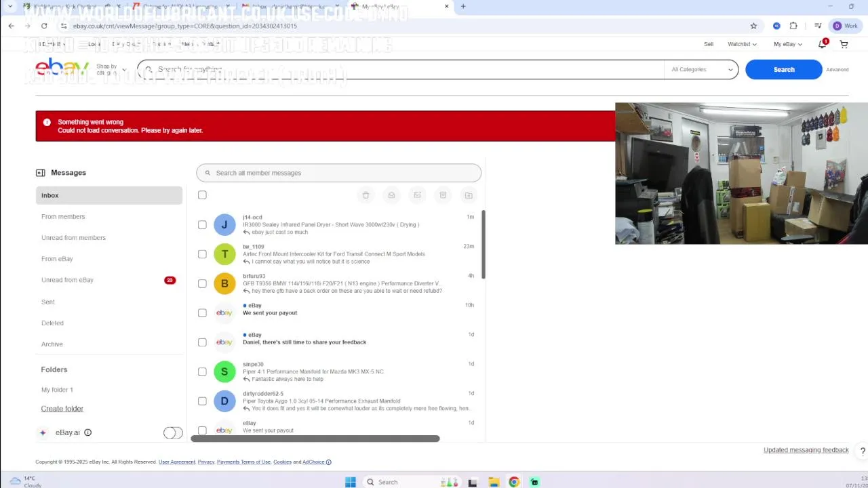
Task: Tick checkbox for 'still time to share your feedback'
Action: coord(202,342)
